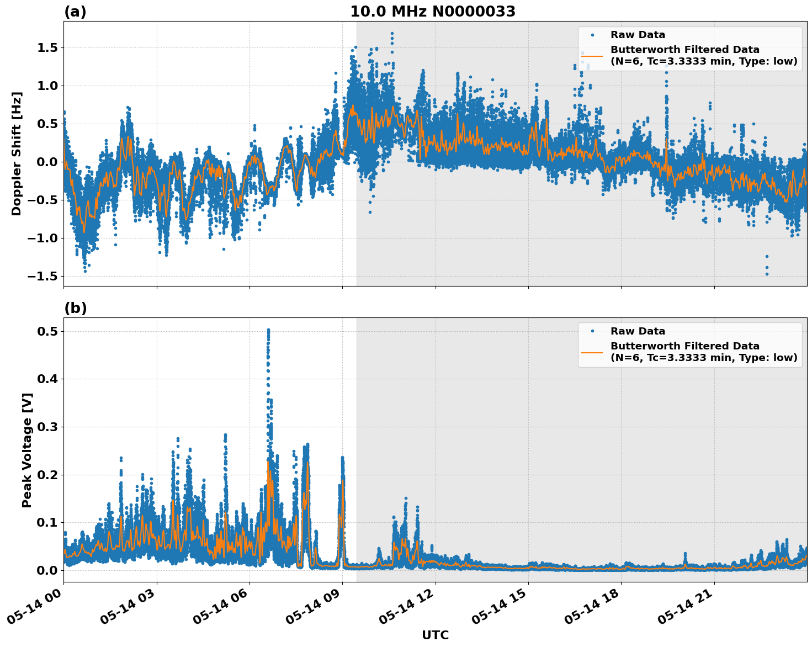
Task: Click the panel label (a)
Action: [x=75, y=10]
